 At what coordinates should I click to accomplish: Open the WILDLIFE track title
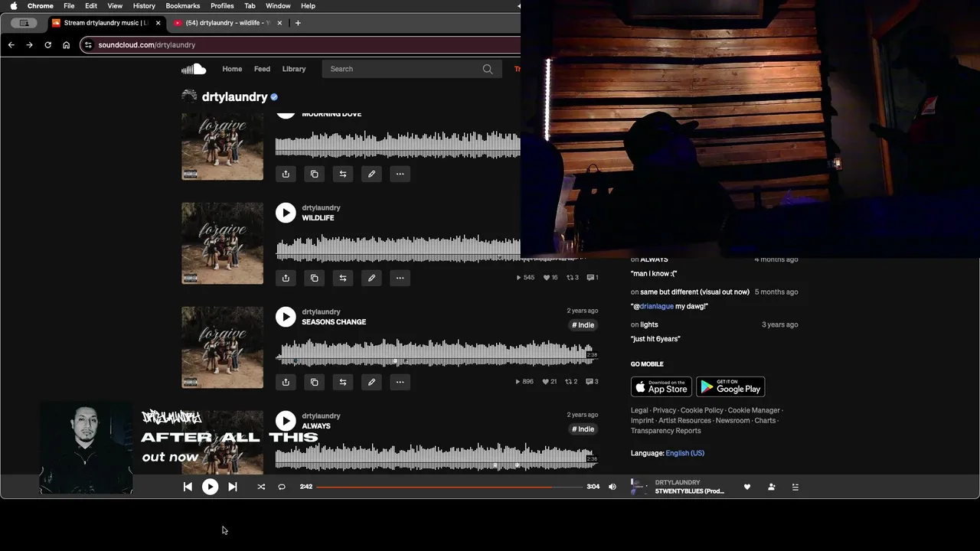[318, 218]
